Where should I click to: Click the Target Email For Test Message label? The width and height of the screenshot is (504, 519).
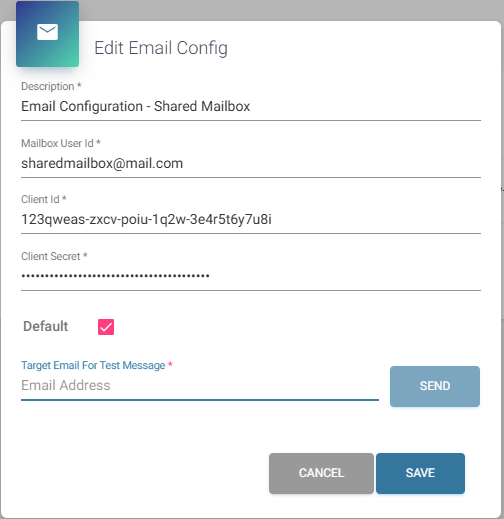(93, 365)
